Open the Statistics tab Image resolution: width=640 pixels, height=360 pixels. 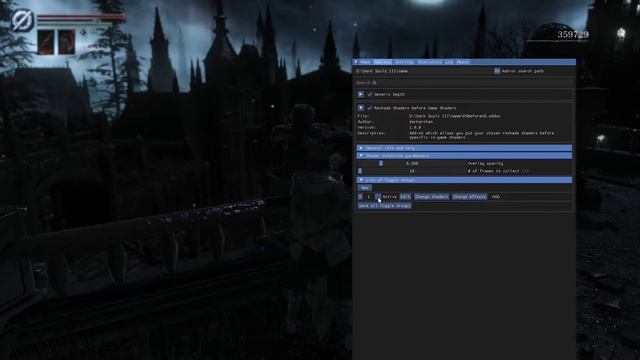point(430,62)
